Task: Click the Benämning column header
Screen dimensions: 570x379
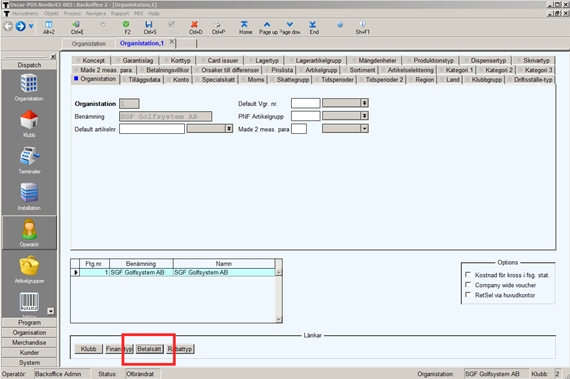Action: pyautogui.click(x=141, y=263)
